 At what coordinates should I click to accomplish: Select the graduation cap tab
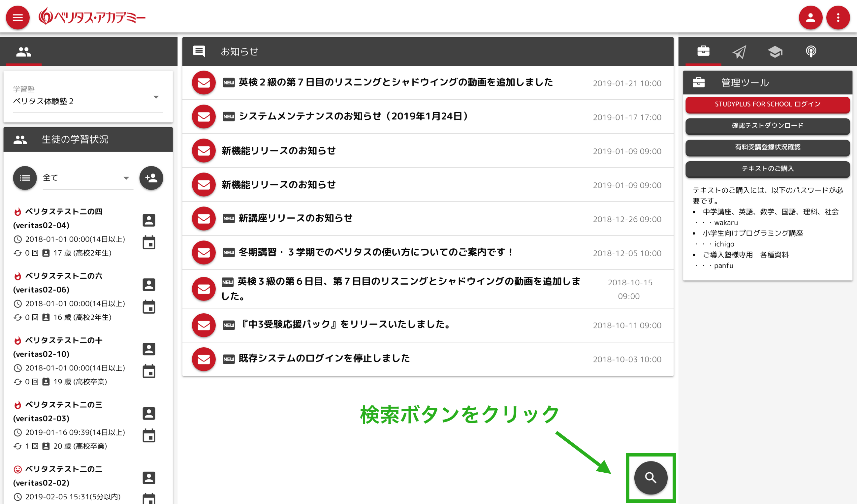[x=775, y=52]
